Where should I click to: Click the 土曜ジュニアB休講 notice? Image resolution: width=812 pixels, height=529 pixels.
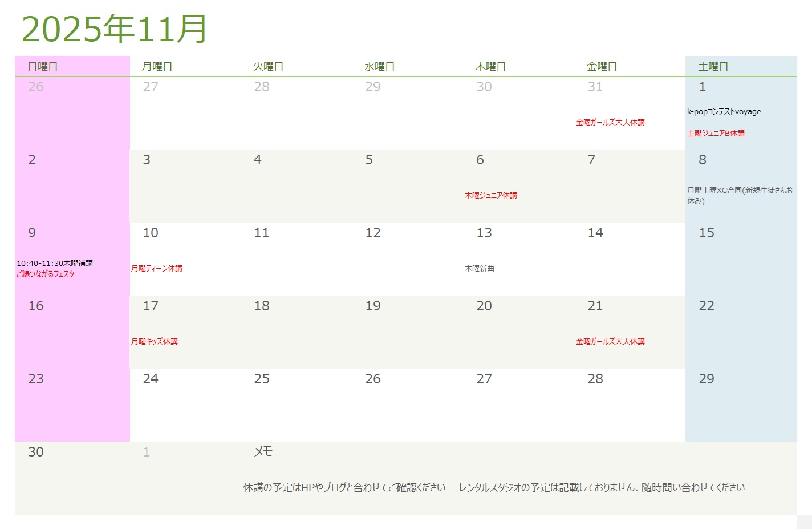pos(716,133)
